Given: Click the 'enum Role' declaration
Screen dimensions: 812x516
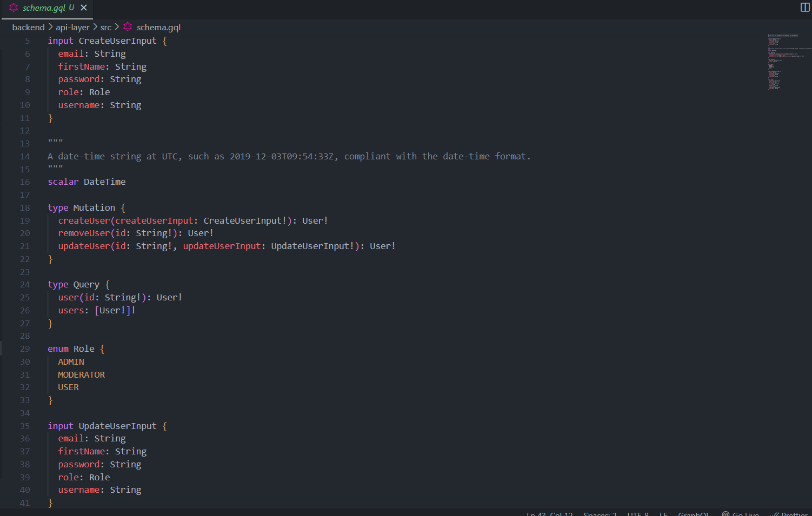Looking at the screenshot, I should coord(76,349).
